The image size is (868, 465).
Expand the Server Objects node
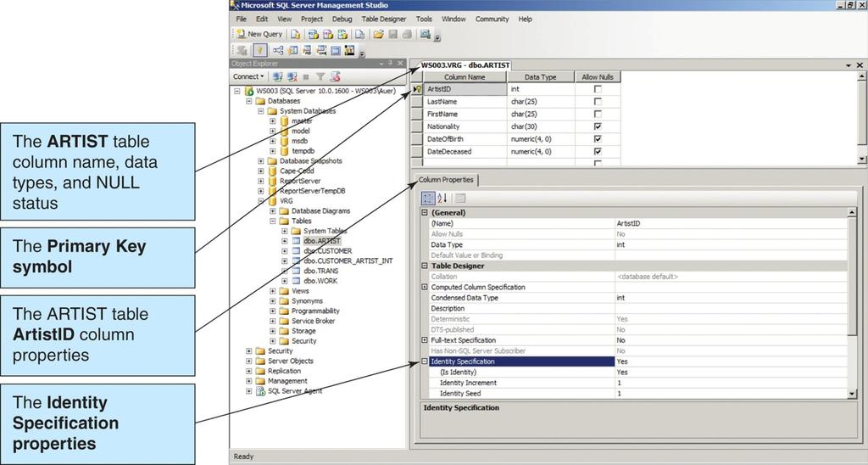[x=248, y=361]
